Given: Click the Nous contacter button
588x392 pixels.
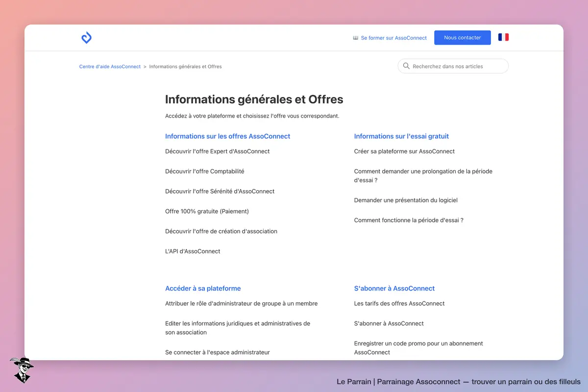Looking at the screenshot, I should click(x=463, y=38).
